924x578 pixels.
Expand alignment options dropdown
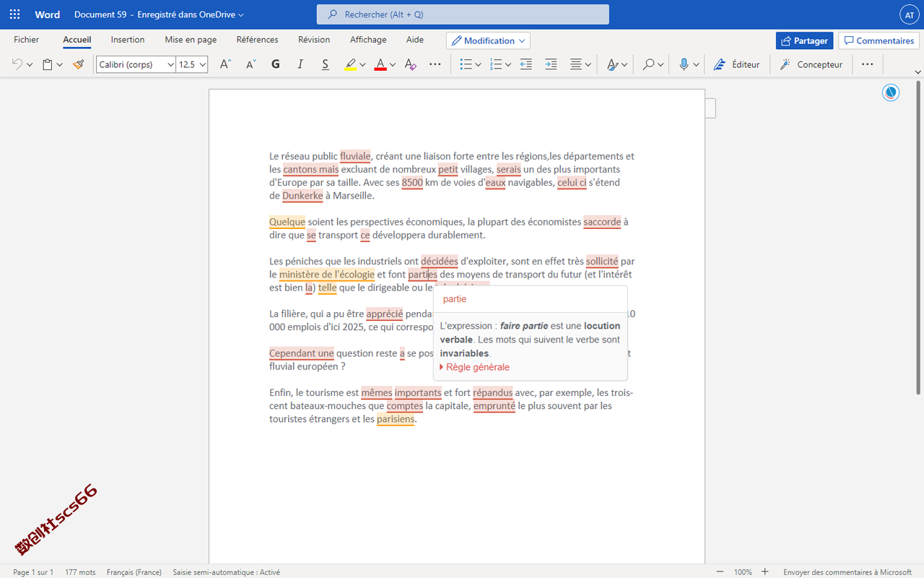point(588,65)
